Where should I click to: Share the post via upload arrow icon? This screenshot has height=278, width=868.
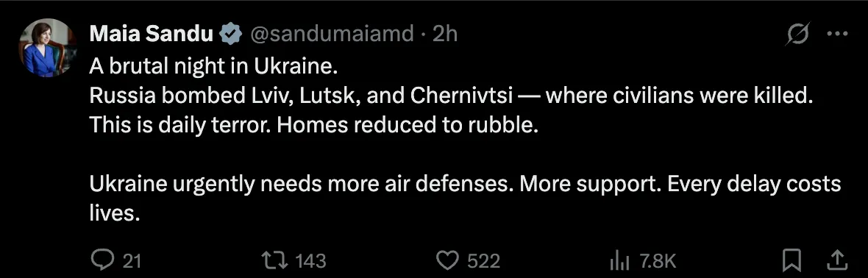coord(838,259)
